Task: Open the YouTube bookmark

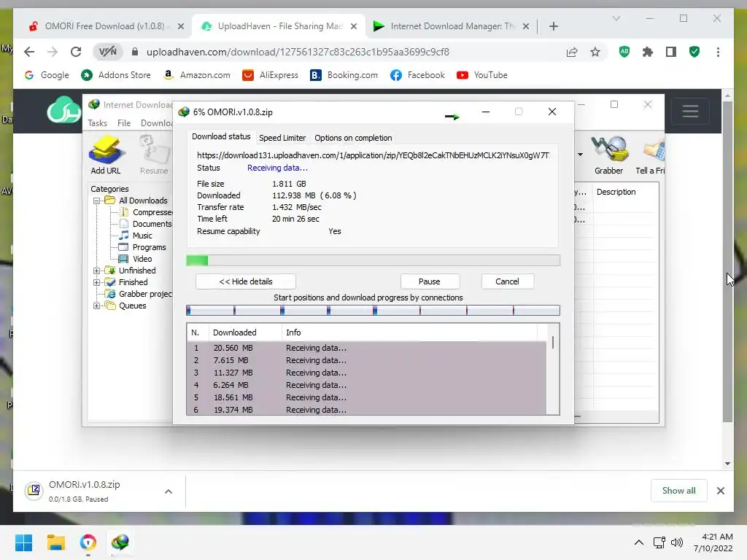Action: (482, 75)
